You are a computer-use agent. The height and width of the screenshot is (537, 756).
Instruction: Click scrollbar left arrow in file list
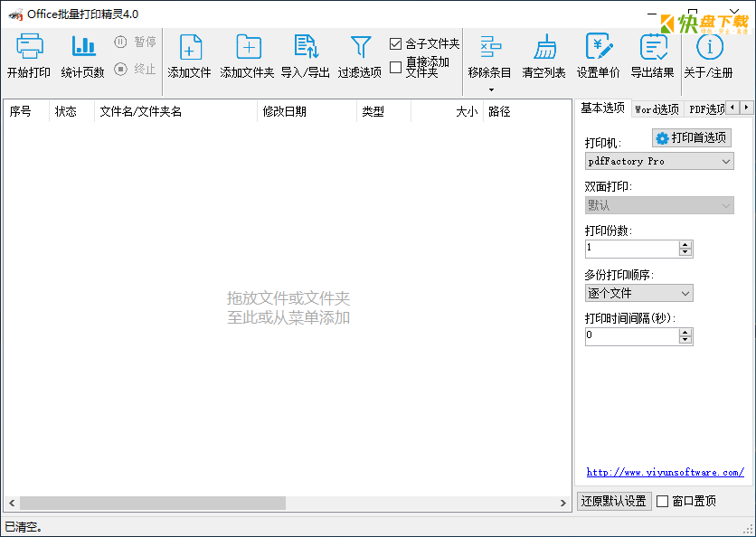[12, 504]
